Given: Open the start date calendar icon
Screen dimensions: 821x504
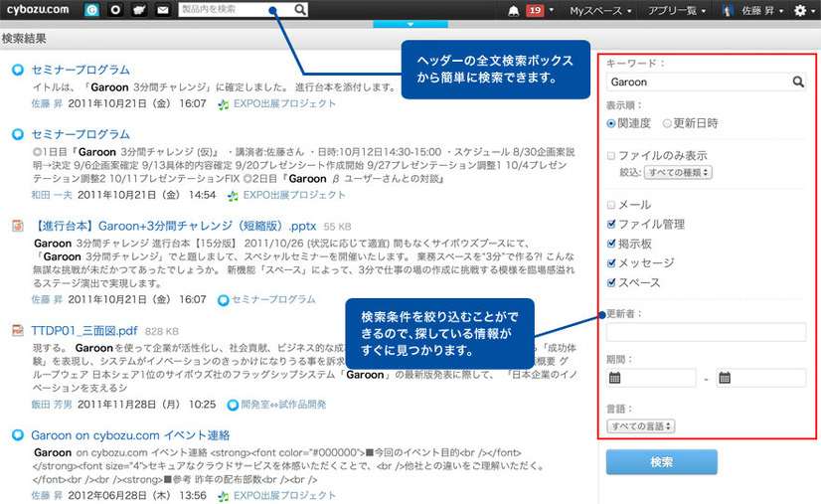Looking at the screenshot, I should click(614, 378).
